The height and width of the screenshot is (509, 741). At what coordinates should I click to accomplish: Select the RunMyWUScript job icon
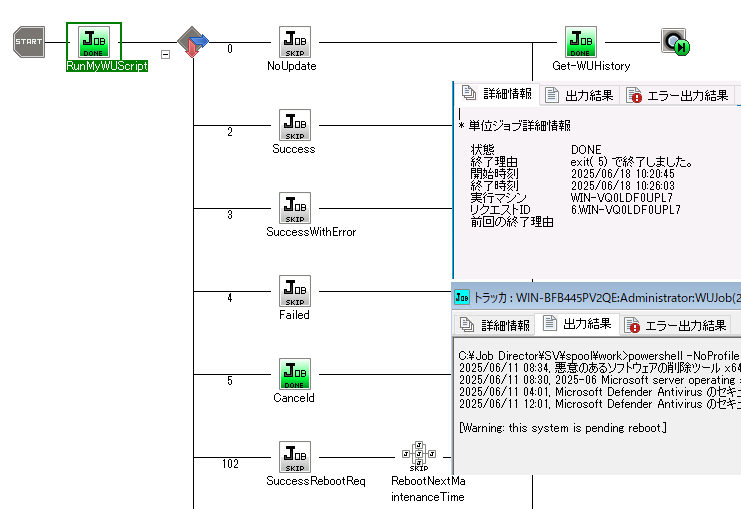click(x=94, y=42)
